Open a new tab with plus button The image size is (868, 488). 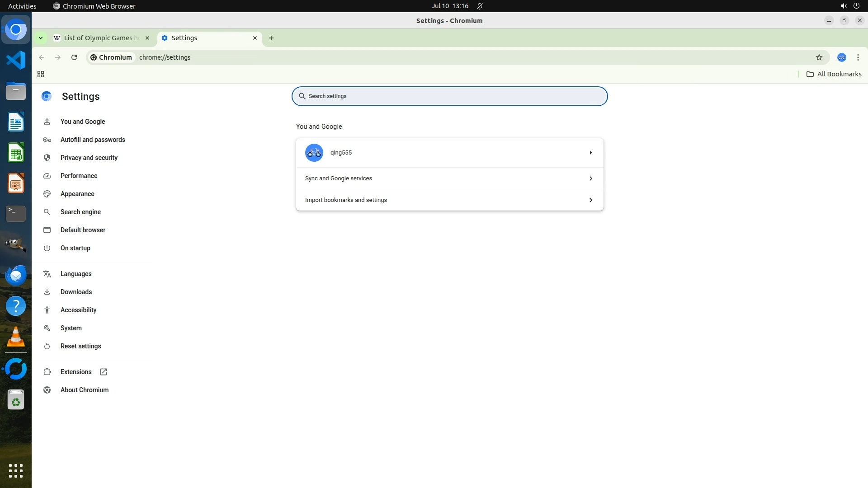tap(271, 38)
